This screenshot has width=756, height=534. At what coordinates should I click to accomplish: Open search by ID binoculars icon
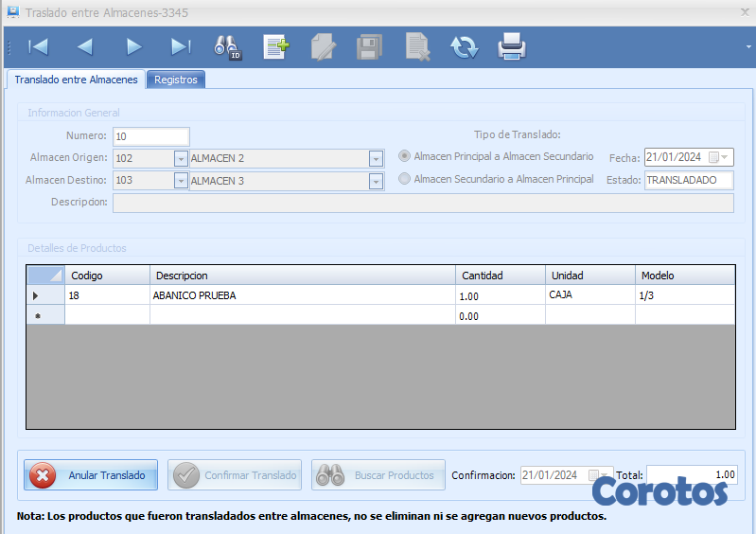[x=228, y=46]
